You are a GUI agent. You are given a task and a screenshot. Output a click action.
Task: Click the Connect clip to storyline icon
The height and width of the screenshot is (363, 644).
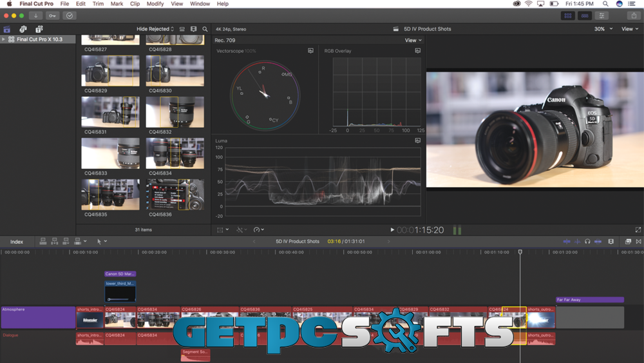(x=43, y=241)
